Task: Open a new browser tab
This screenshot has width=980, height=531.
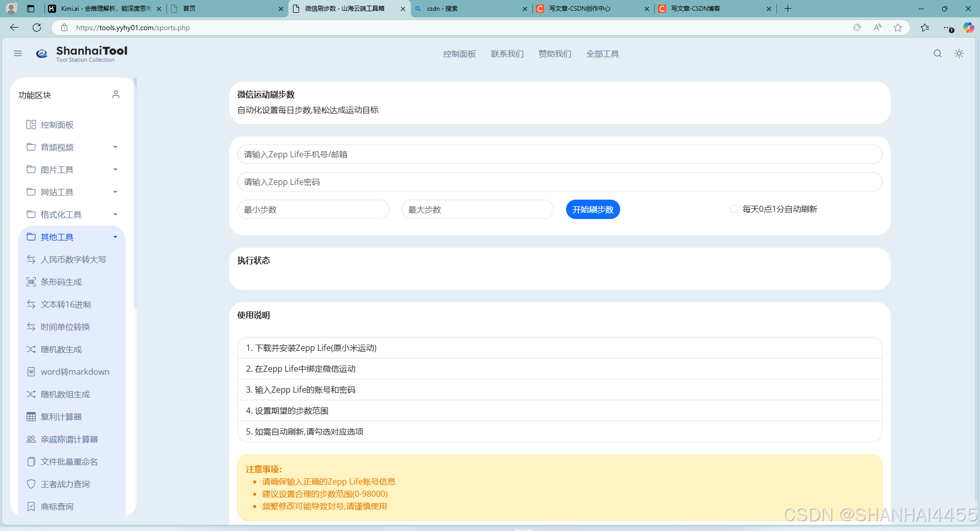Action: click(788, 9)
